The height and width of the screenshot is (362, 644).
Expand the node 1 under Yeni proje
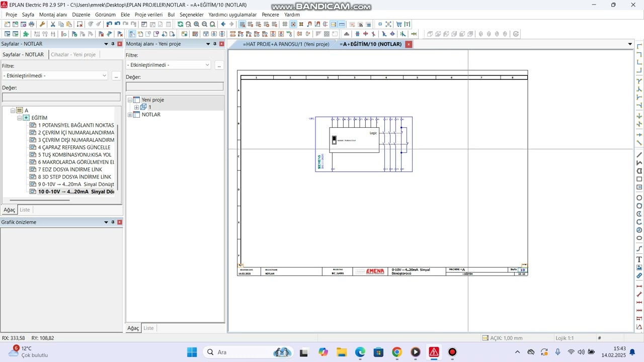pos(136,107)
